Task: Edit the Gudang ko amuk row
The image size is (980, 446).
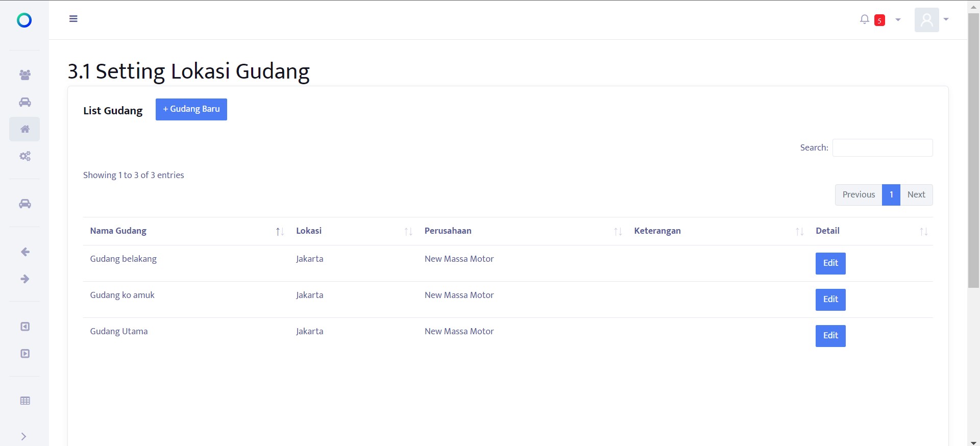Action: [x=830, y=300]
